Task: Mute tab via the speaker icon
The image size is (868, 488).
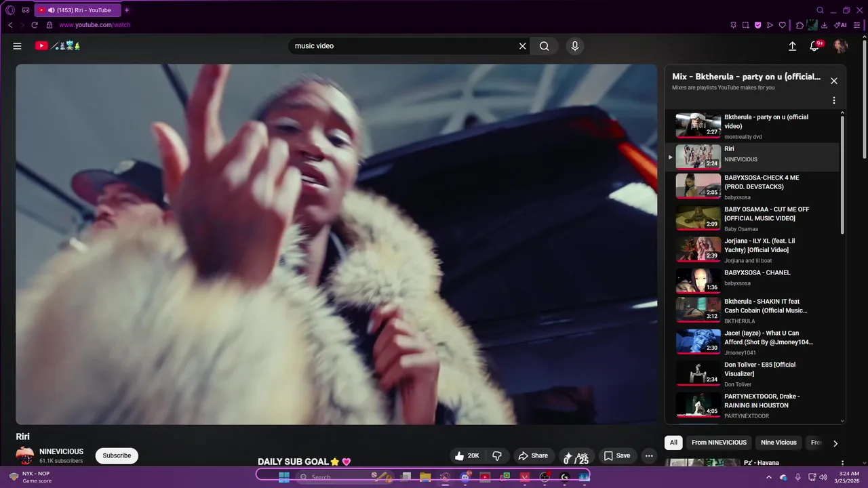Action: [x=51, y=10]
